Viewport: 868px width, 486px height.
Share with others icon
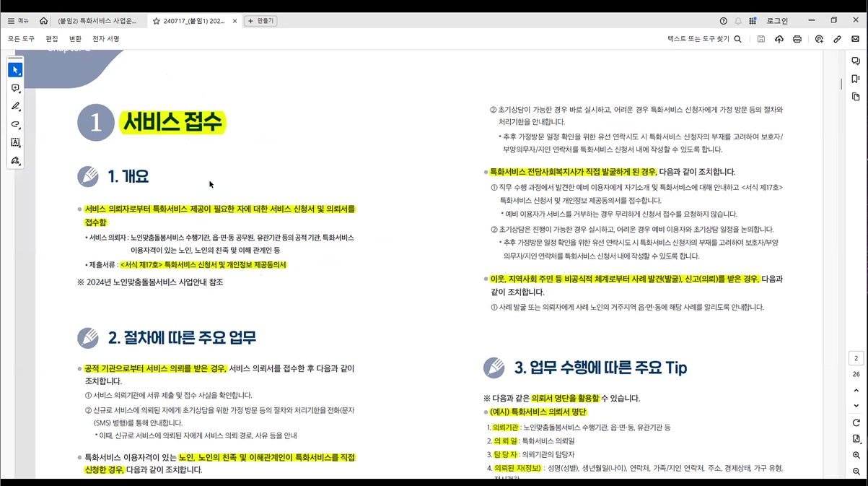(x=820, y=39)
